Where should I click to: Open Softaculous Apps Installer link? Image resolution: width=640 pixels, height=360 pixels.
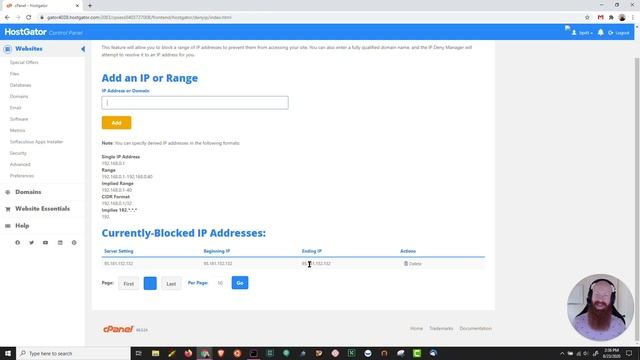(36, 142)
